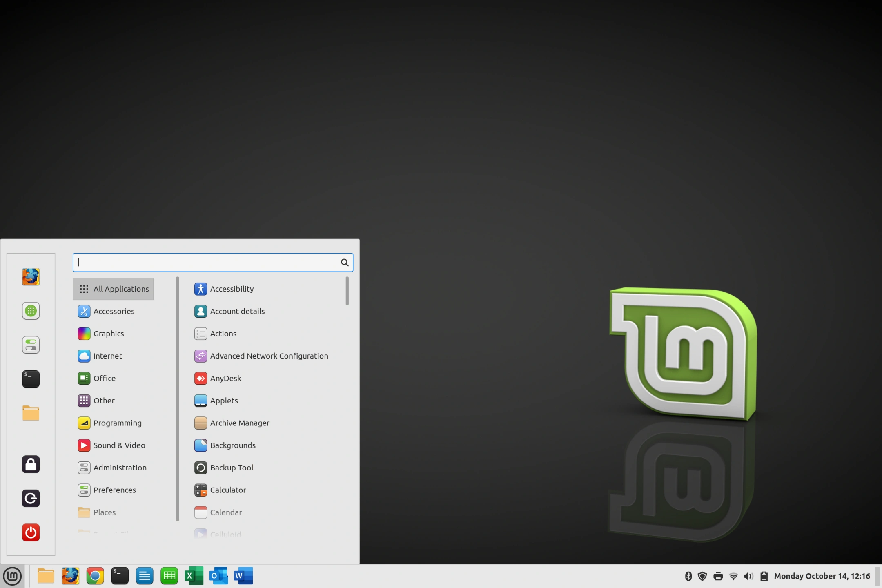Open Files folder in favorites sidebar
Image resolution: width=882 pixels, height=588 pixels.
(31, 413)
